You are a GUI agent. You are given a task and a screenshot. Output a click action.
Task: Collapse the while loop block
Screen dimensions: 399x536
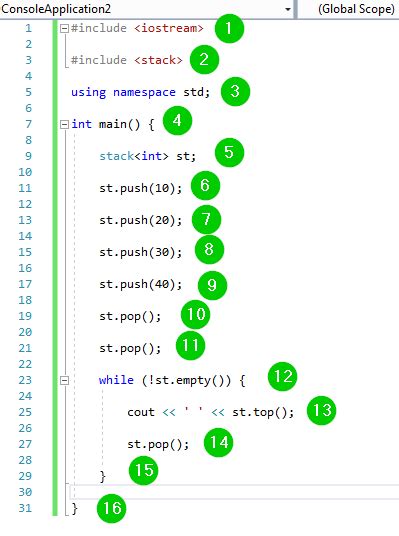click(64, 380)
